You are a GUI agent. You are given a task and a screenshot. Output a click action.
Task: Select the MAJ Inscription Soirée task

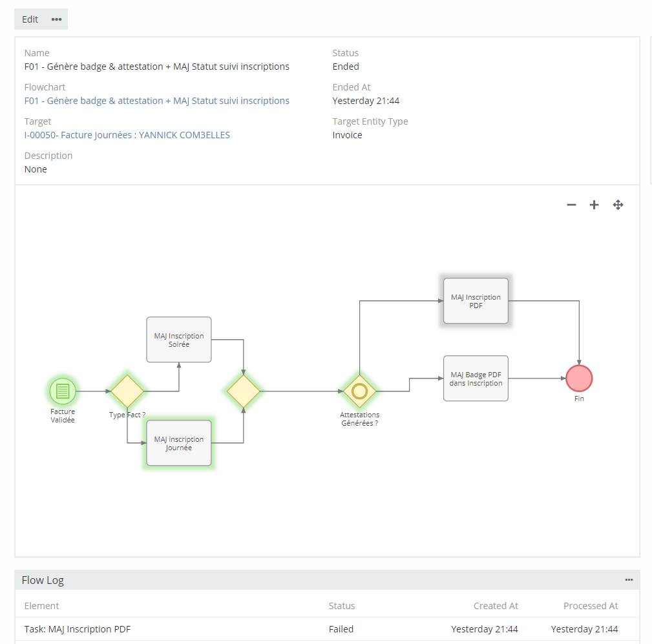pos(179,340)
